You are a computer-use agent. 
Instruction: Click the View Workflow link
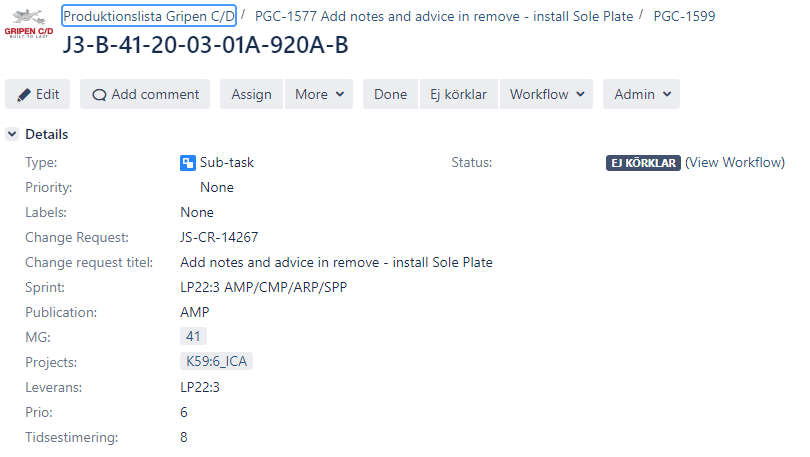click(735, 163)
